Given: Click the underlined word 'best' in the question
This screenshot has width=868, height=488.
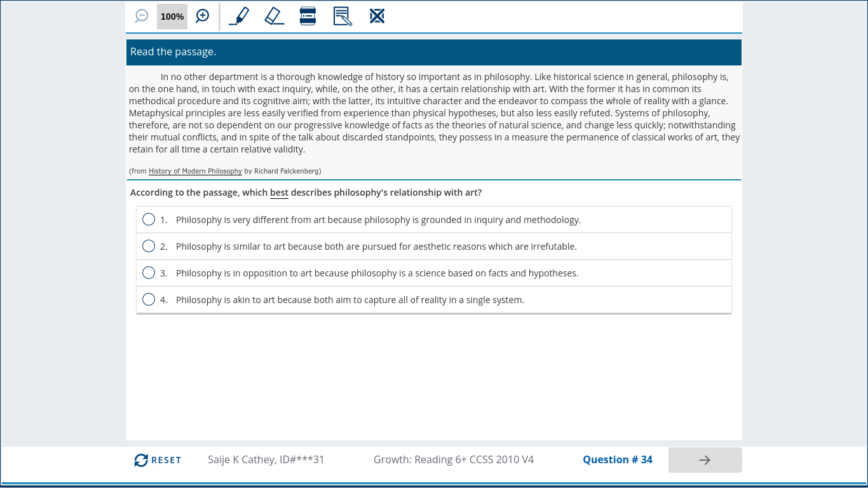Looking at the screenshot, I should 279,193.
